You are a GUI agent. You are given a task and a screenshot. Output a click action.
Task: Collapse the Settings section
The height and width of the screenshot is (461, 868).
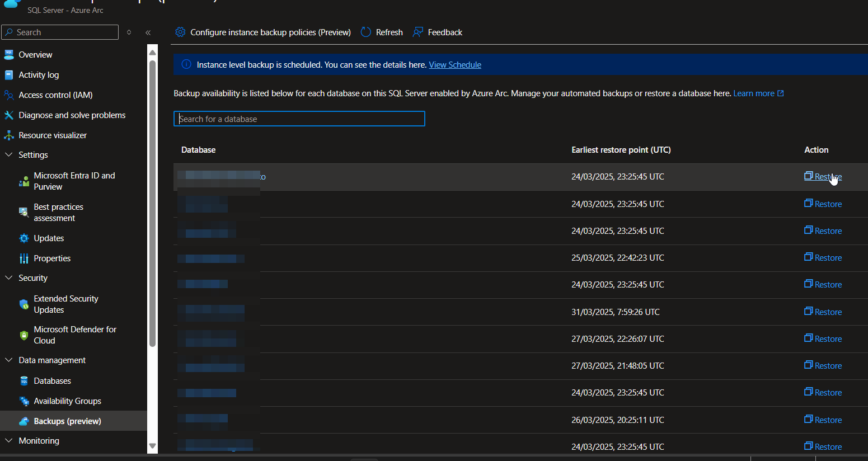[x=9, y=155]
